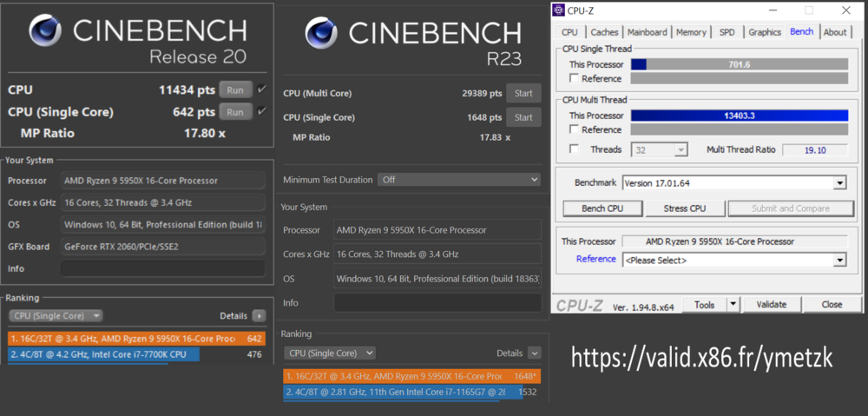Select R20 ranking row Ryzen 9 5950X 642
The height and width of the screenshot is (416, 868).
point(137,339)
